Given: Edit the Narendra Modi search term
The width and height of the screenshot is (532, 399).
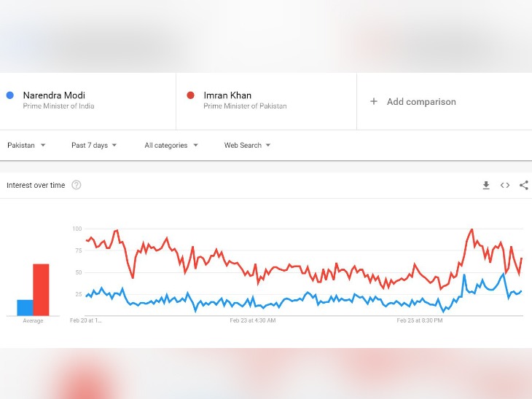Looking at the screenshot, I should coord(54,95).
